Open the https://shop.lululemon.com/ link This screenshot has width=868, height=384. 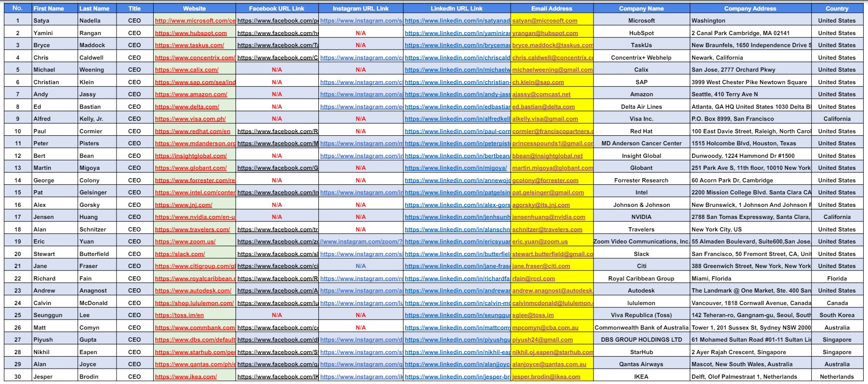(194, 303)
